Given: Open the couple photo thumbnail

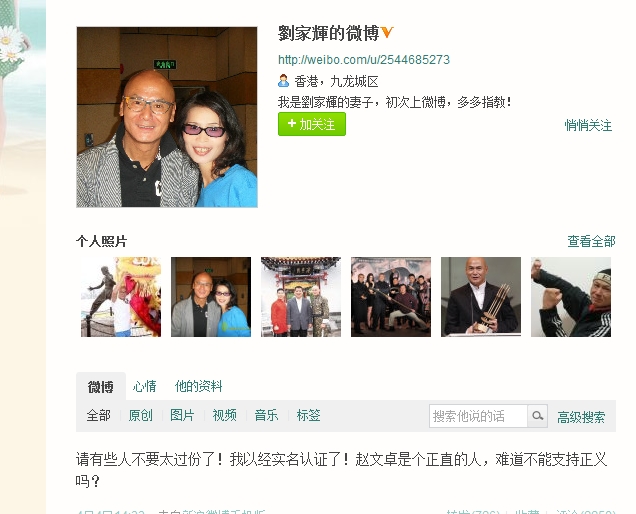Looking at the screenshot, I should (211, 297).
